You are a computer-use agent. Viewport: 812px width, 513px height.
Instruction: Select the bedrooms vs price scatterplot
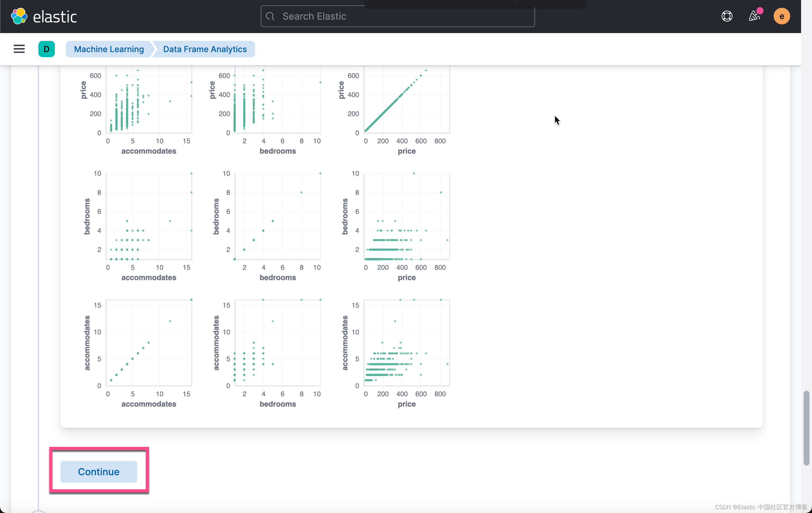point(407,216)
